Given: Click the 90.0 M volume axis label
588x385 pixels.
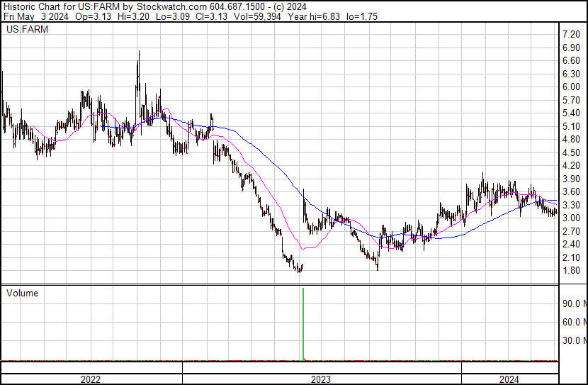Looking at the screenshot, I should pos(573,304).
